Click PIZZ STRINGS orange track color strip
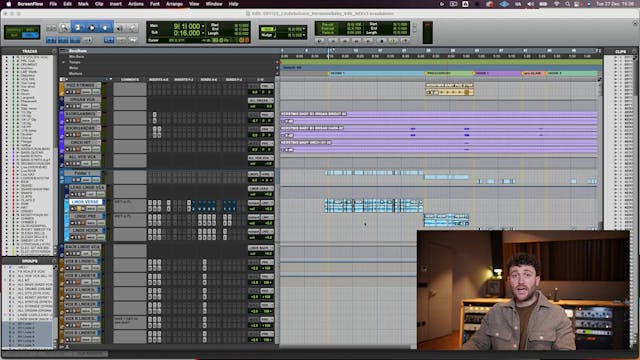Viewport: 640px width, 360px height. coord(62,89)
